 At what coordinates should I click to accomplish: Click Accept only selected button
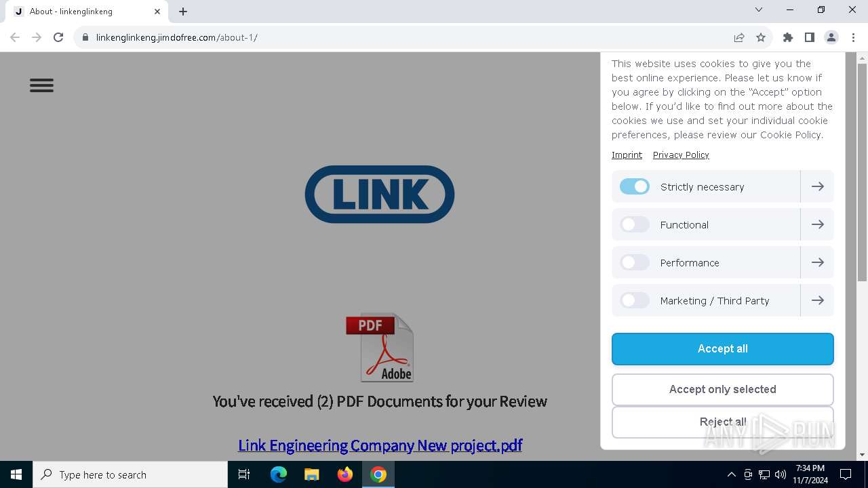coord(723,390)
